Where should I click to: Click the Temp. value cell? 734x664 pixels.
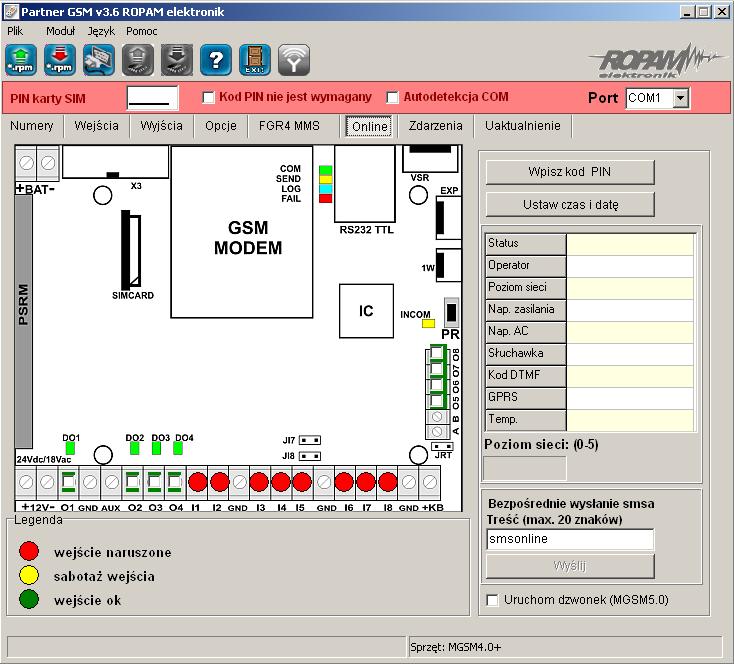point(630,420)
